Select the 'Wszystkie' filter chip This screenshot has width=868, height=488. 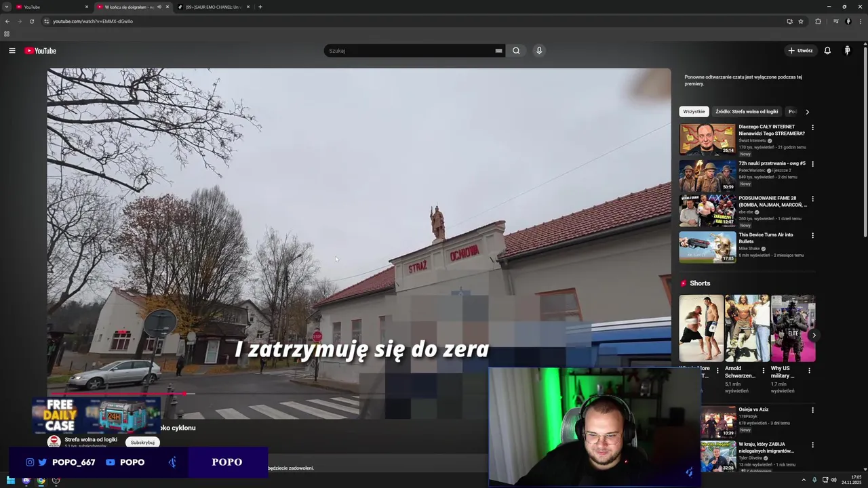tap(694, 111)
